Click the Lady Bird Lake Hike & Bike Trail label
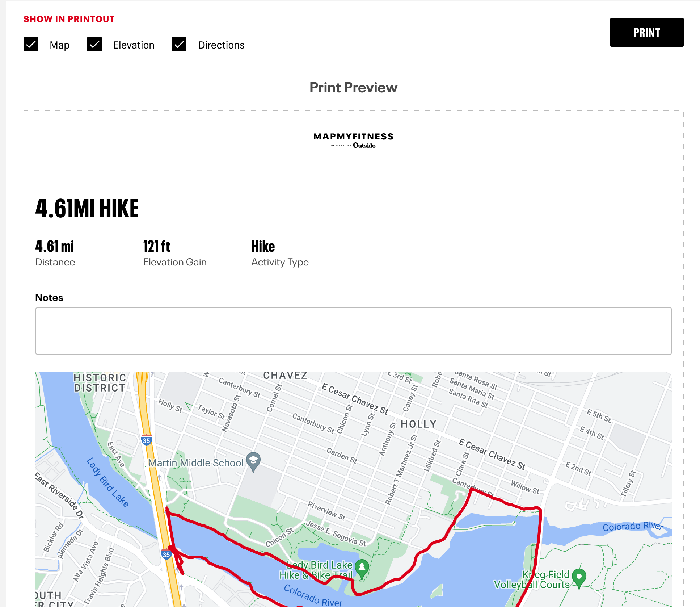Image resolution: width=700 pixels, height=607 pixels. [x=316, y=570]
